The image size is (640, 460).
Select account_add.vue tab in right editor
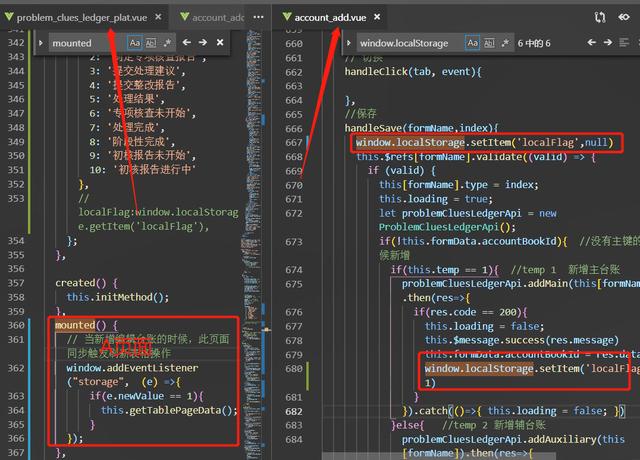(x=330, y=18)
